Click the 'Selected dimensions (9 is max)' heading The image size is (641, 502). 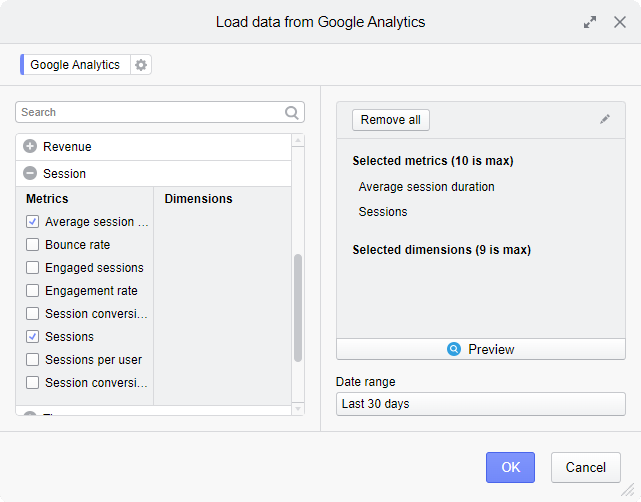442,250
